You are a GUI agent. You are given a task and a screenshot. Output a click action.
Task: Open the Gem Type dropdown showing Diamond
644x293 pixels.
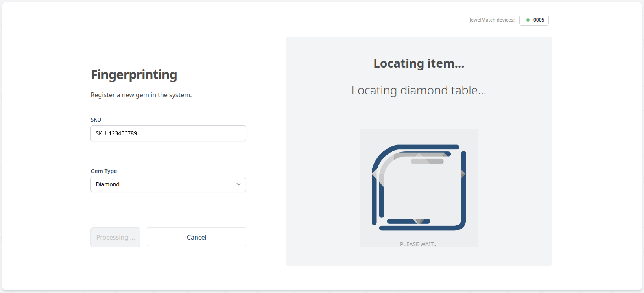168,184
